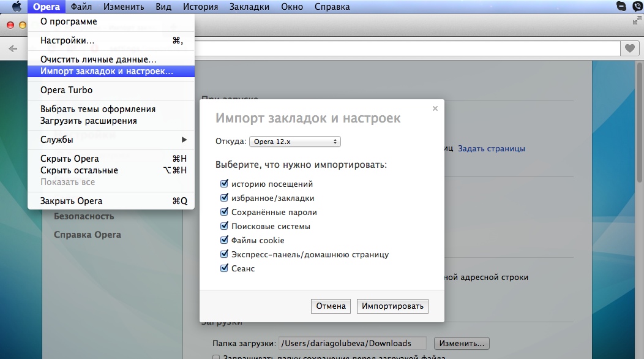Click the heart bookmark icon

point(630,48)
